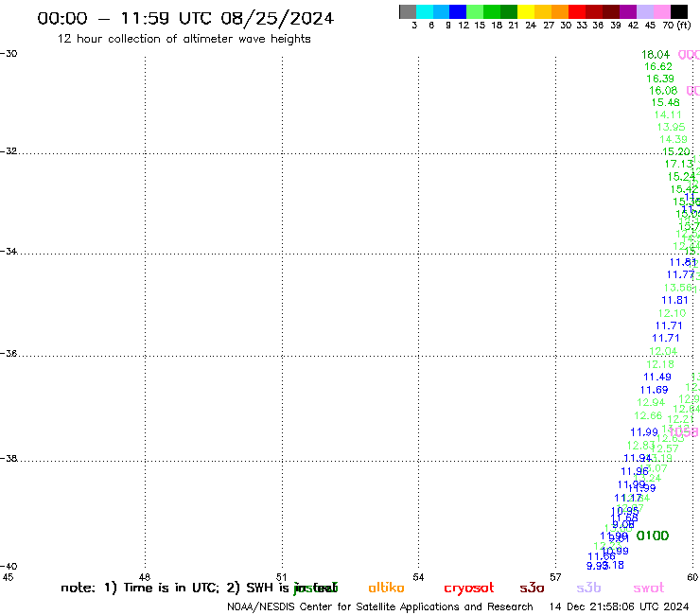The height and width of the screenshot is (615, 700).
Task: Click the title '00:00 – 11:59 UTC 08/25/2024'
Action: 185,19
